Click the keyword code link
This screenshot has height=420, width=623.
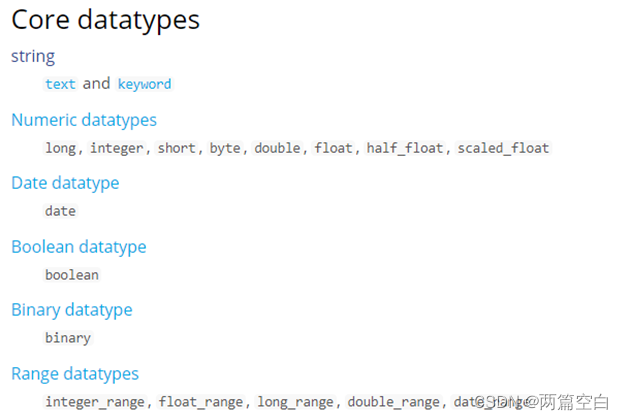pyautogui.click(x=145, y=84)
